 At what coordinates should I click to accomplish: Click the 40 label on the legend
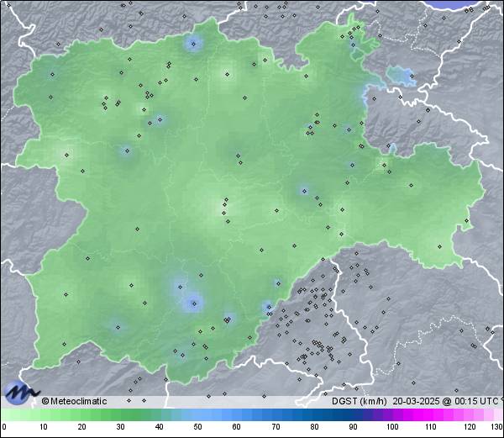159,427
